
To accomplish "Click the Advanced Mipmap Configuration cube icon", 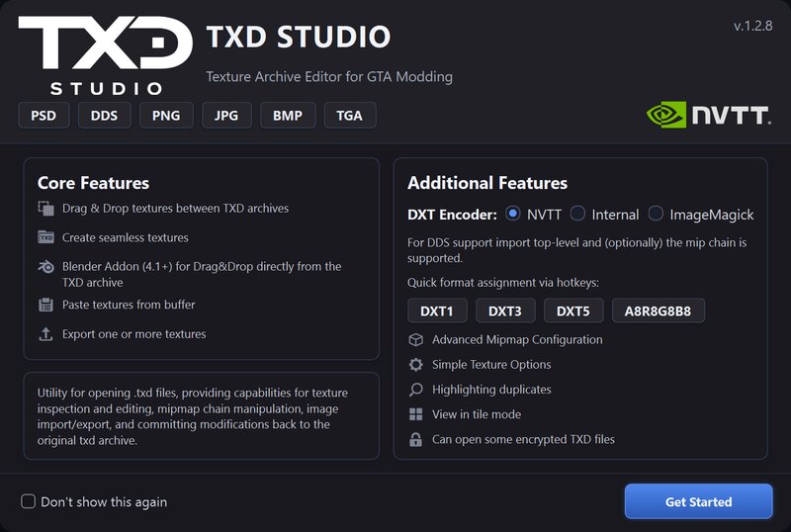I will pos(415,340).
